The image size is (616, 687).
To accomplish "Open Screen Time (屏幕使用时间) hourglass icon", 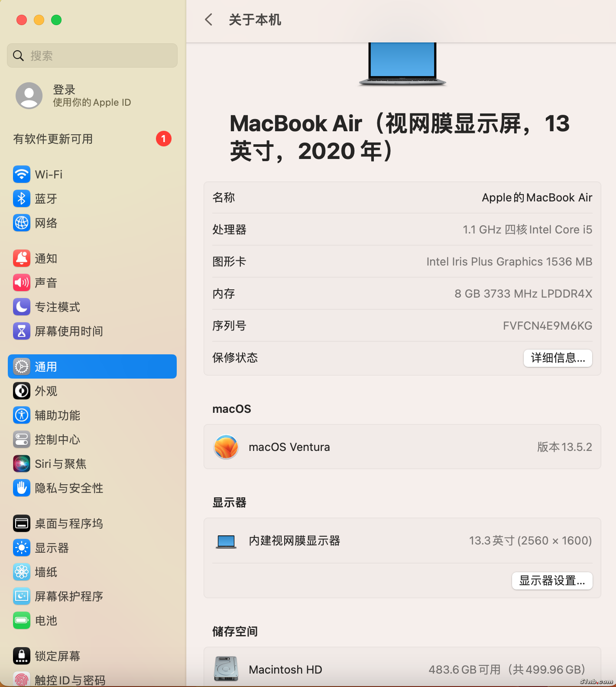I will (22, 331).
